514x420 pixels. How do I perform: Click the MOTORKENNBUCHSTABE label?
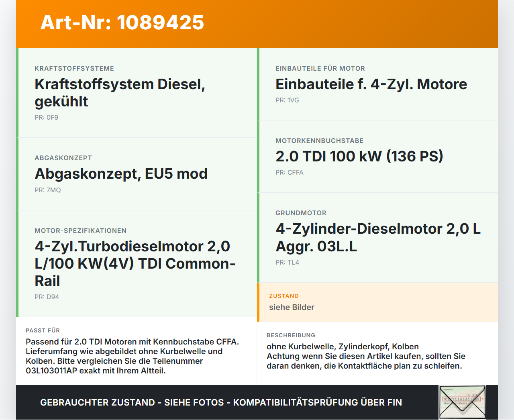(320, 141)
